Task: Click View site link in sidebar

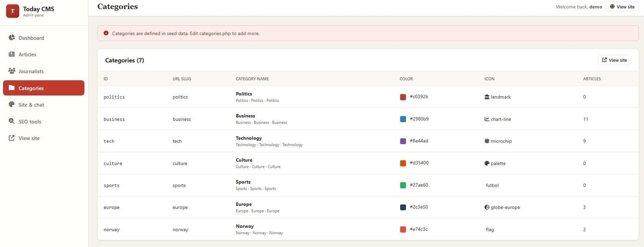Action: (44, 138)
